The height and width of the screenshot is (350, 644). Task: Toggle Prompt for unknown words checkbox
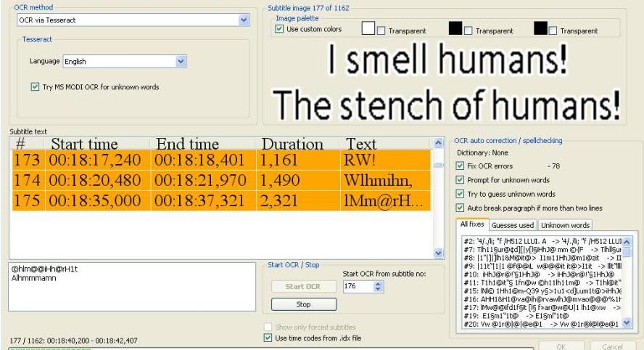click(460, 180)
